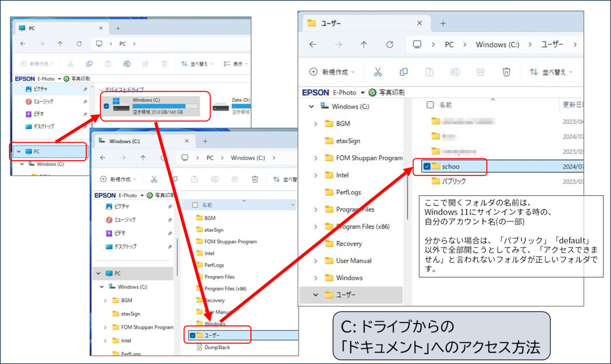The image size is (611, 364).
Task: Click the copy icon in PC window
Action: pyautogui.click(x=89, y=63)
